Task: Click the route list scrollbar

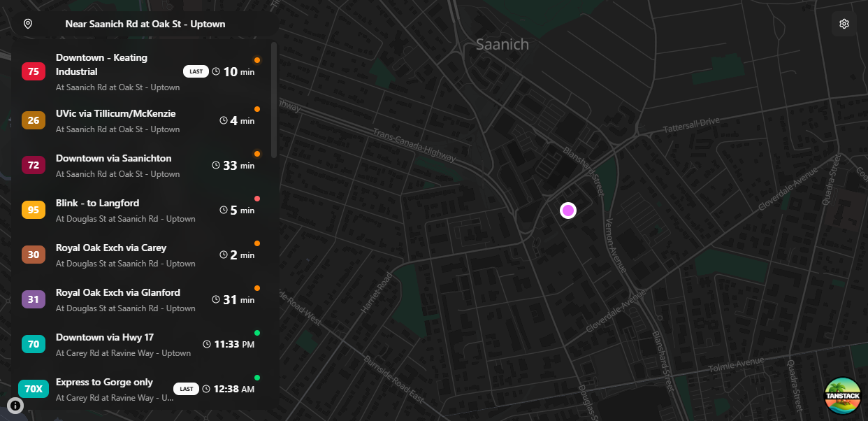Action: coord(274,101)
